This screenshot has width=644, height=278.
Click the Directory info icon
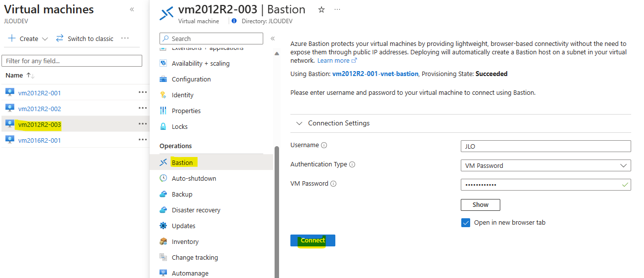click(x=234, y=21)
